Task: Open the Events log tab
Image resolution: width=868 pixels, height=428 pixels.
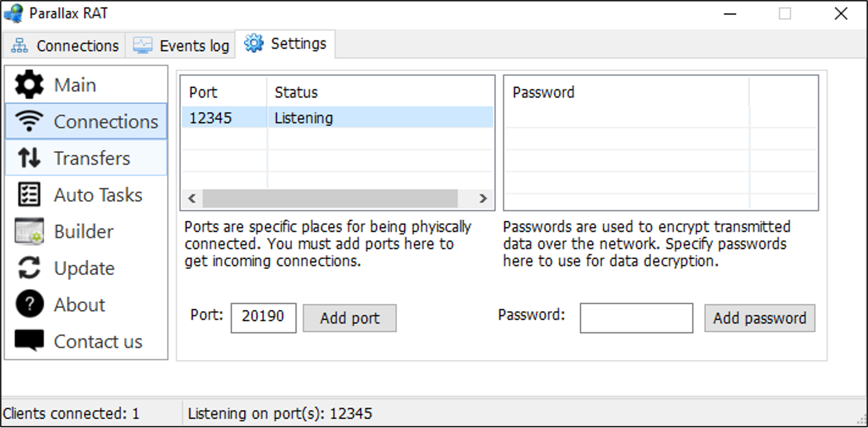Action: 181,46
